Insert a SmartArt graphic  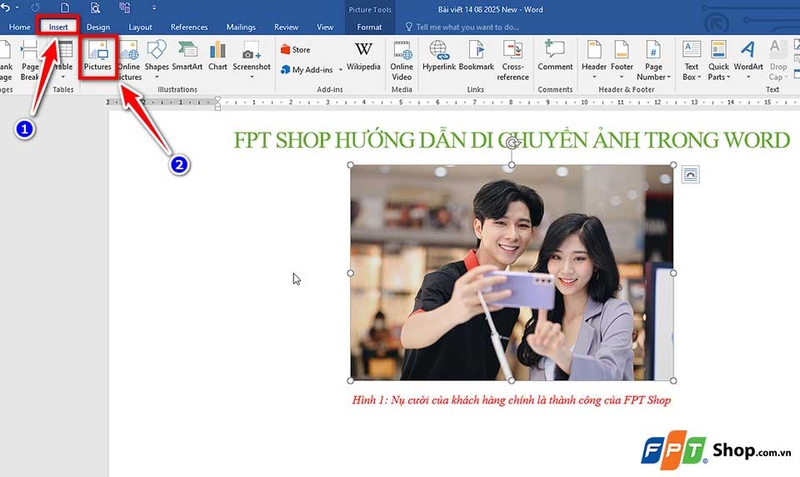click(187, 56)
